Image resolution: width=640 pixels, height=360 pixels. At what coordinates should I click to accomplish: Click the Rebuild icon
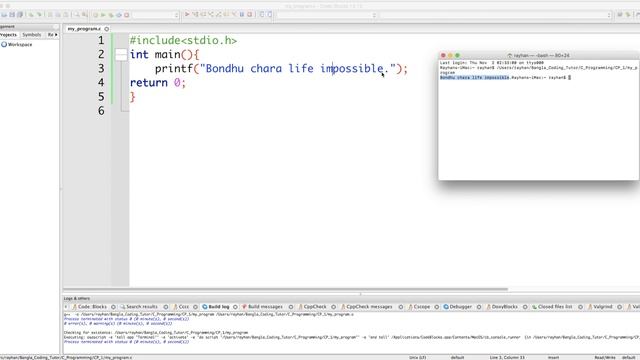click(119, 15)
